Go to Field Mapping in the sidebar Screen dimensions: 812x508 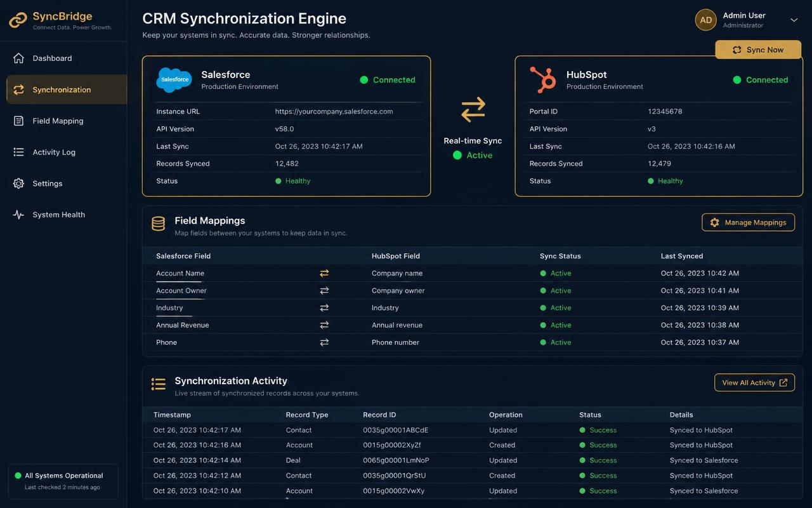click(63, 121)
